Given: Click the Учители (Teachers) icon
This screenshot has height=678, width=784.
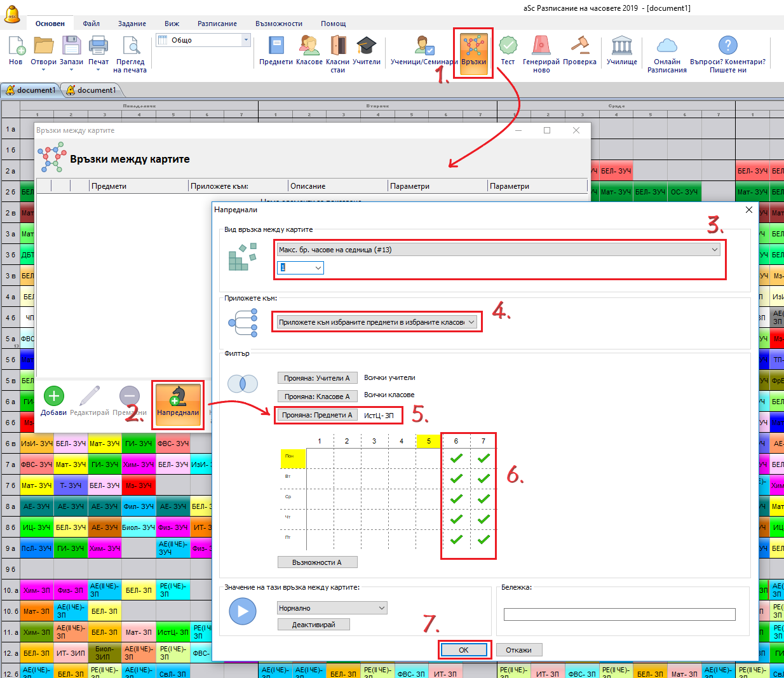Looking at the screenshot, I should point(367,47).
